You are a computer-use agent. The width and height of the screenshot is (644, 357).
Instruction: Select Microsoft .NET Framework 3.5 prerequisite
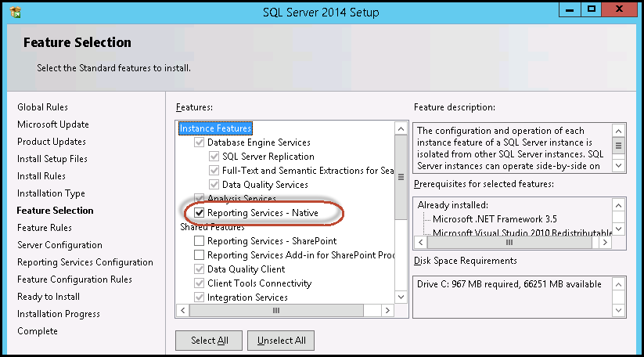[x=495, y=219]
